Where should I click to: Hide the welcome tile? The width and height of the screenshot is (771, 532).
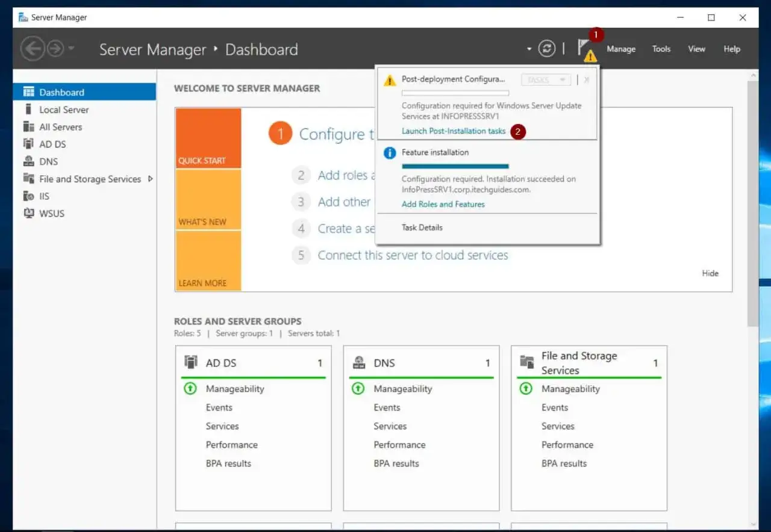point(710,273)
